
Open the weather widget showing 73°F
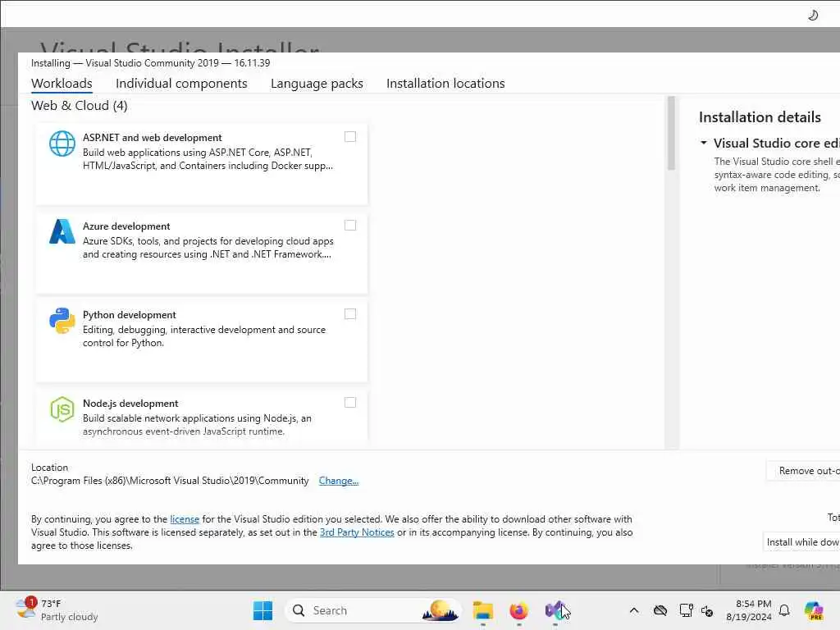tap(57, 610)
